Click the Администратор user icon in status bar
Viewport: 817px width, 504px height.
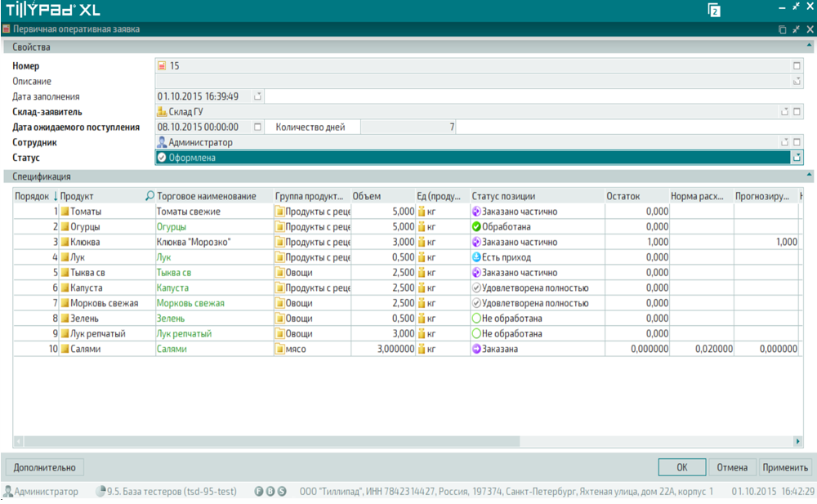(8, 492)
